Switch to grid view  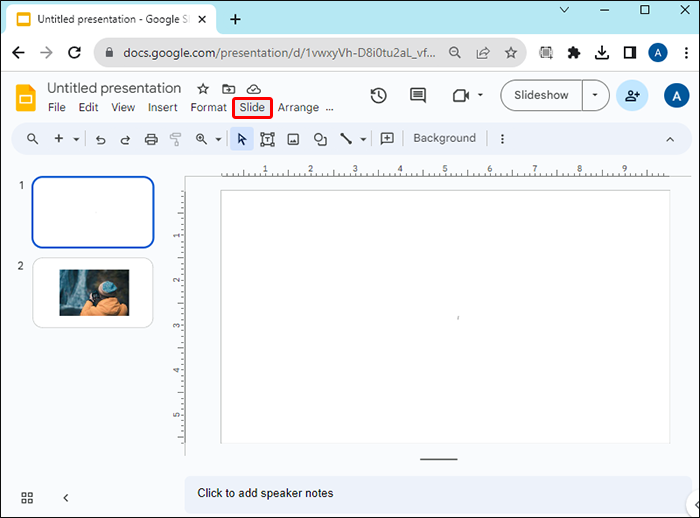(x=27, y=498)
